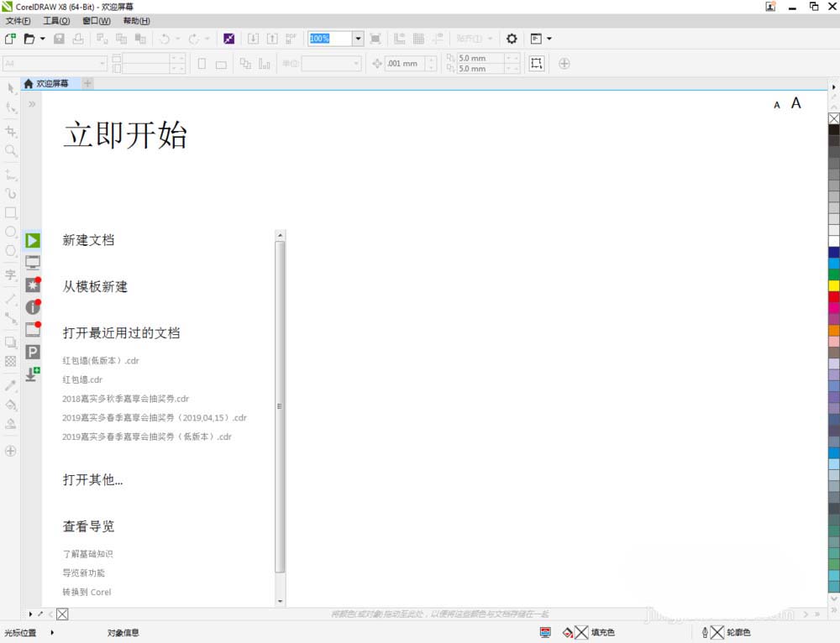Decrease text size with small A
This screenshot has height=643, width=840.
(x=777, y=105)
